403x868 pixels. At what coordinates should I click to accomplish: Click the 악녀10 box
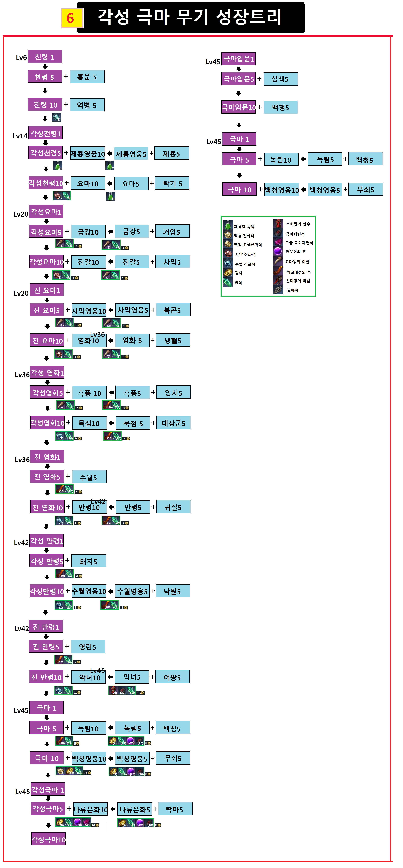click(x=88, y=677)
